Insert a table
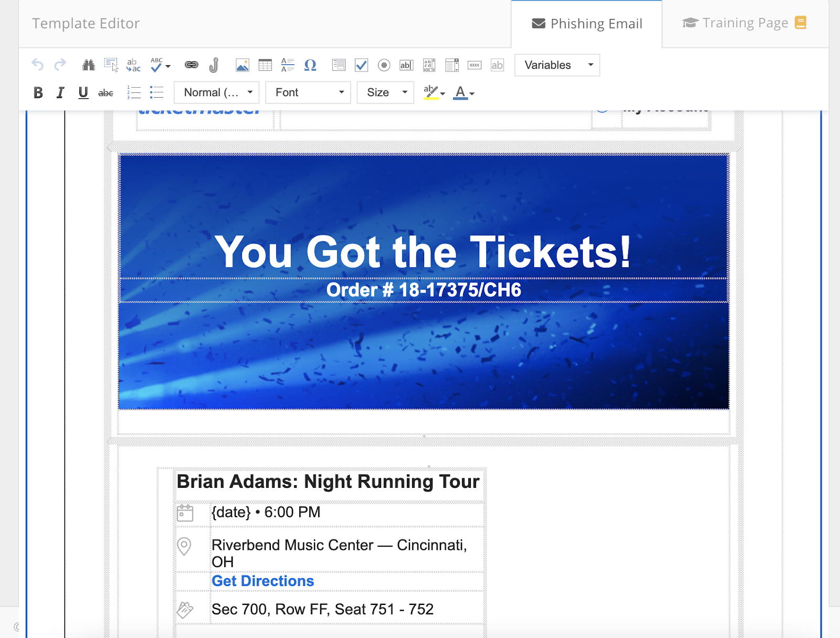Screen dimensions: 840x638 point(265,65)
